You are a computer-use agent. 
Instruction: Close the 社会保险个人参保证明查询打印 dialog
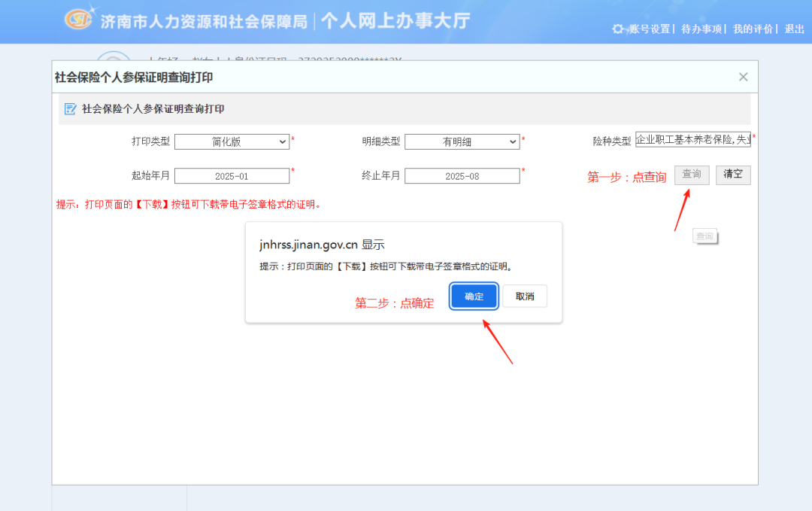(743, 77)
